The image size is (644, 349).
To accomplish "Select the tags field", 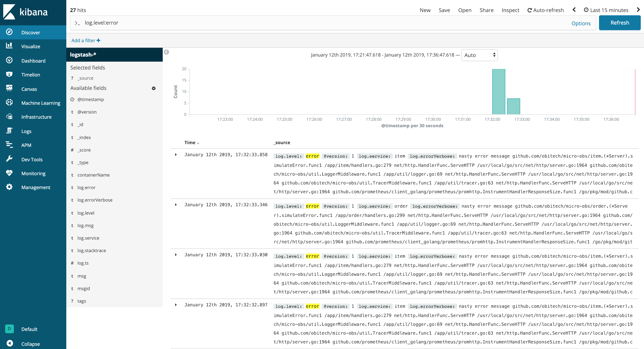I will click(x=82, y=301).
